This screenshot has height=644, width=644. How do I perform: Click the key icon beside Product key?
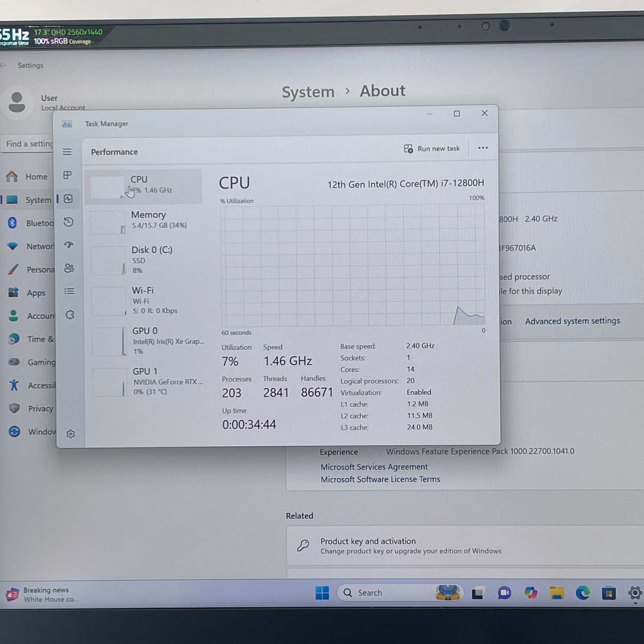click(303, 546)
